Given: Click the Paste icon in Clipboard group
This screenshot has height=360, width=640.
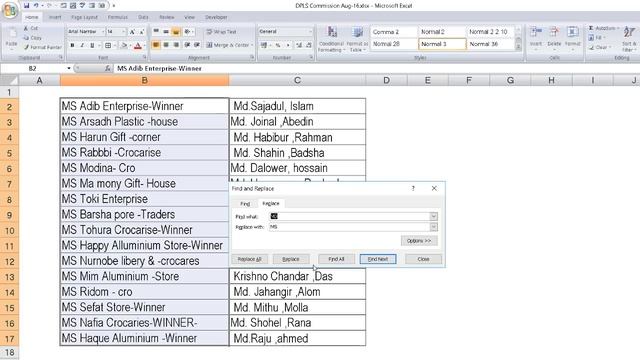Looking at the screenshot, I should [x=11, y=34].
